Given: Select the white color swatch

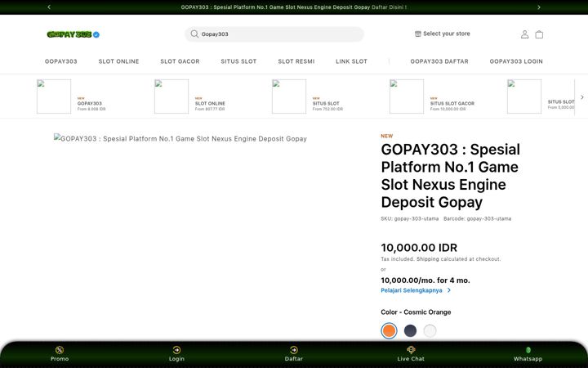Looking at the screenshot, I should point(430,331).
